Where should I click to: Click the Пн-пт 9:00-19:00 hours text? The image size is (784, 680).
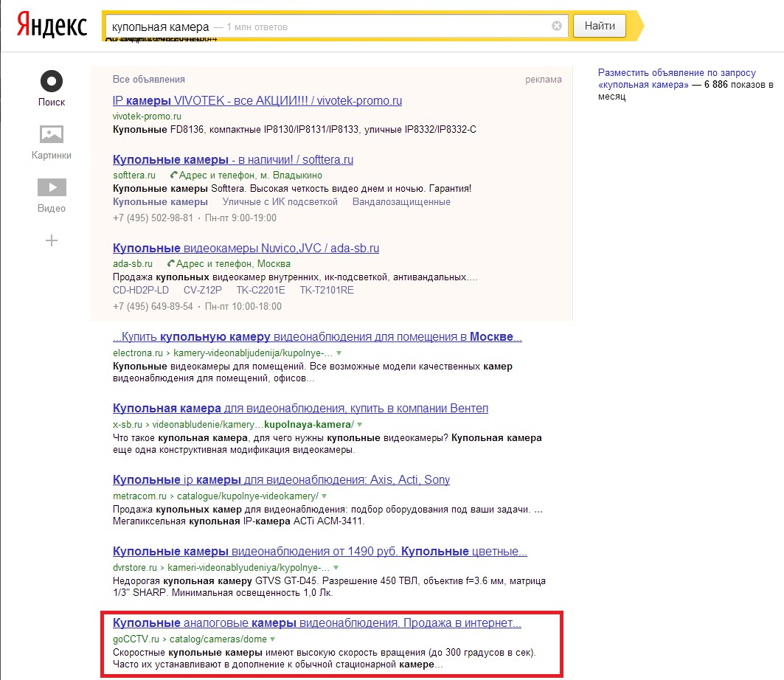tap(240, 218)
